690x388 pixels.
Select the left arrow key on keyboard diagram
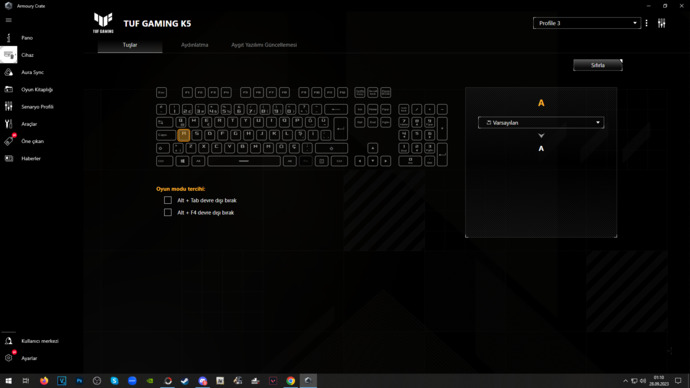click(360, 161)
